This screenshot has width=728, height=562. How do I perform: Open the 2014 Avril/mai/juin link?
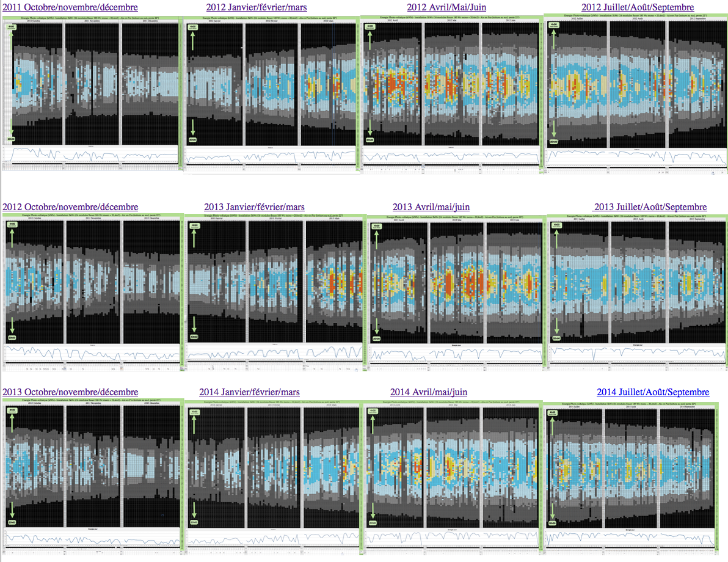pos(429,392)
